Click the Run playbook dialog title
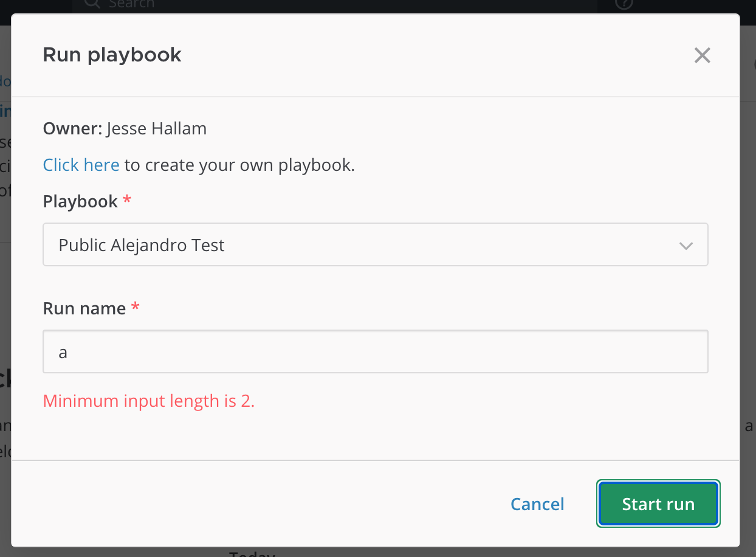This screenshot has width=756, height=557. (112, 55)
